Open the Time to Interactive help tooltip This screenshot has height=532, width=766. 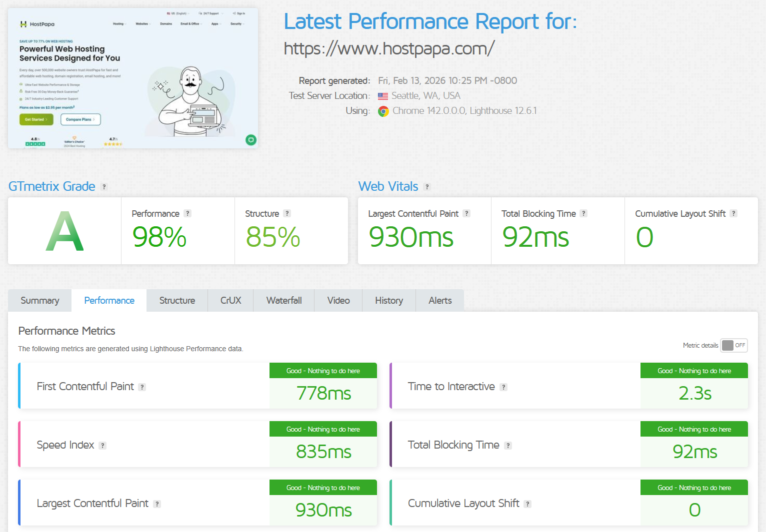(503, 387)
